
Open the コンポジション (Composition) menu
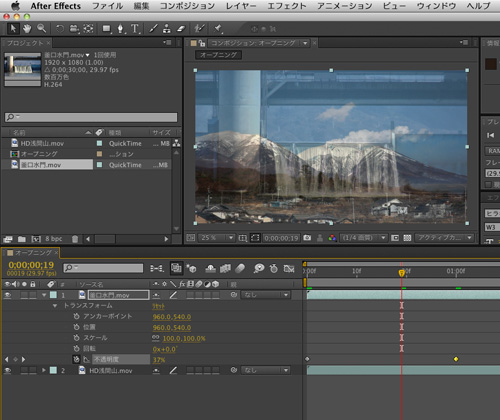click(x=187, y=6)
